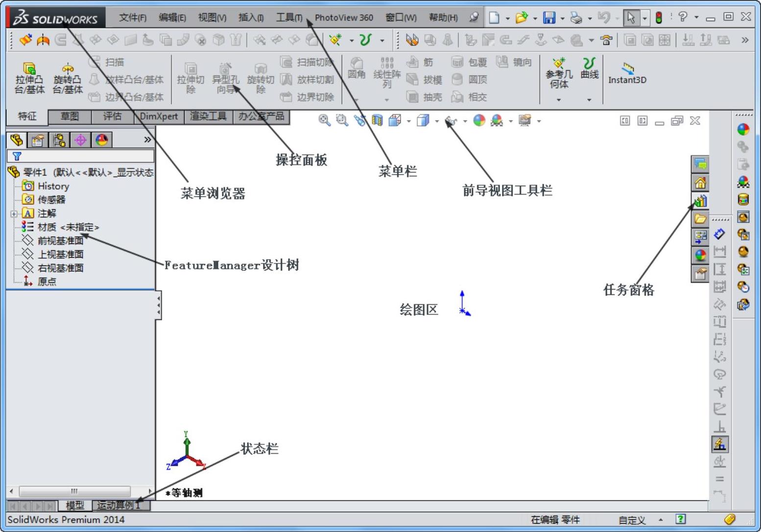Select the Rib (筋) tool

point(421,62)
